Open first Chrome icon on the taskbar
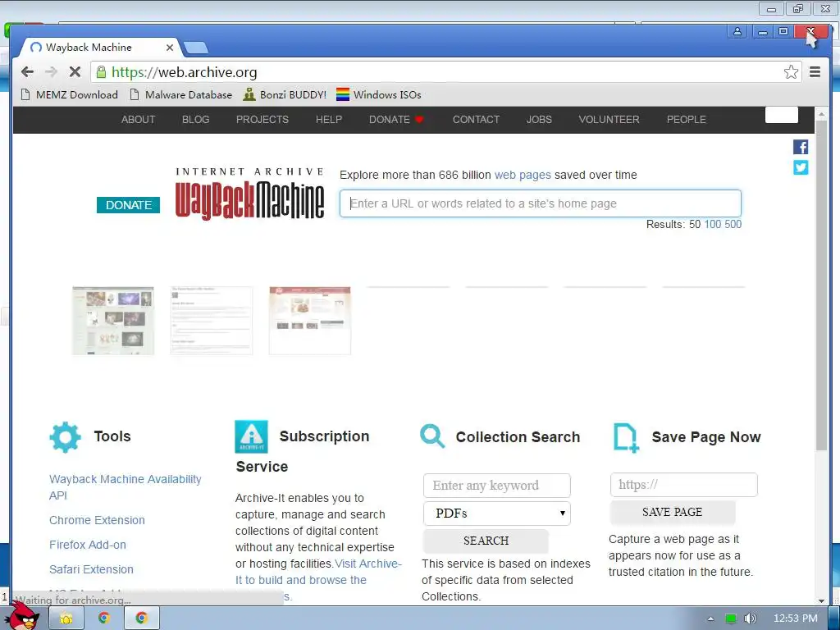 [104, 619]
